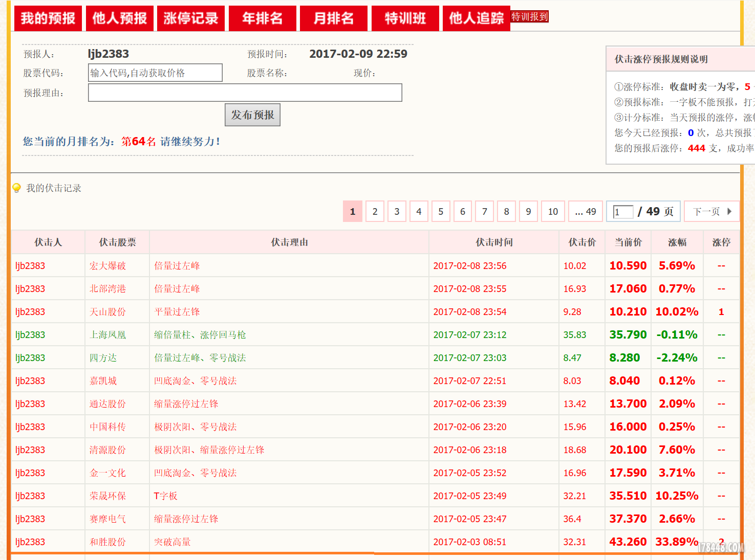
Task: Select the 年排名 tab
Action: [x=262, y=18]
